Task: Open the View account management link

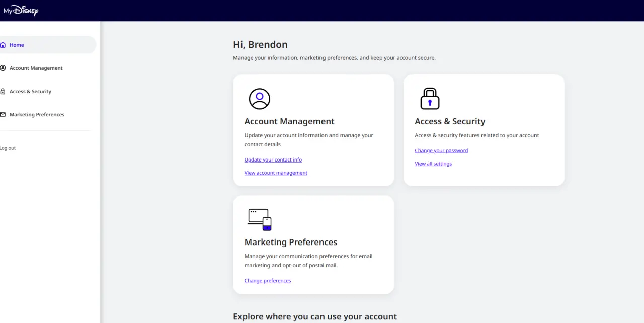Action: (276, 173)
